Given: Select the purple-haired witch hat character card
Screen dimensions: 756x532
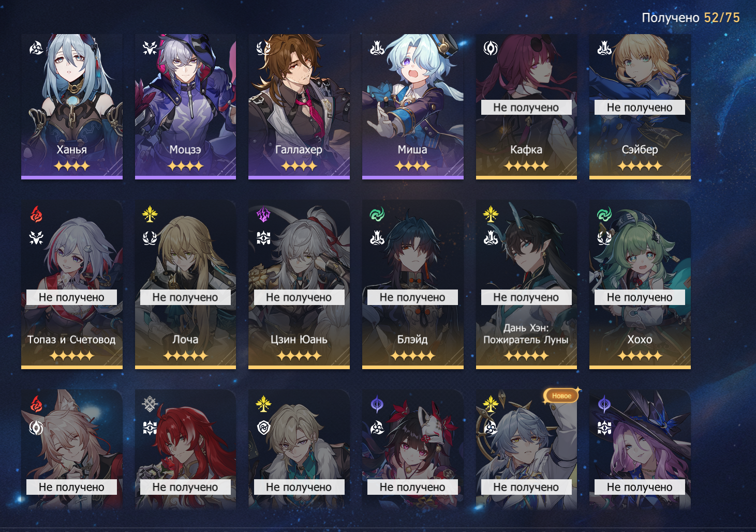Looking at the screenshot, I should [640, 449].
